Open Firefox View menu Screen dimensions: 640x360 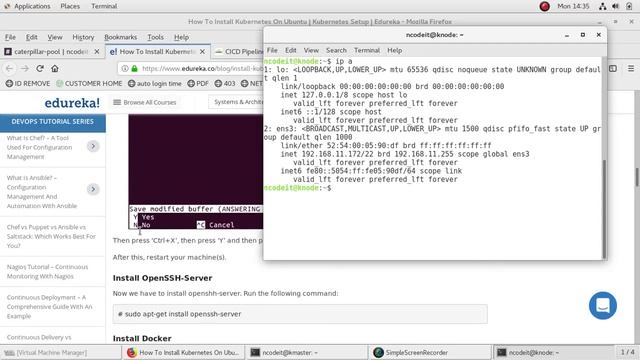click(55, 37)
